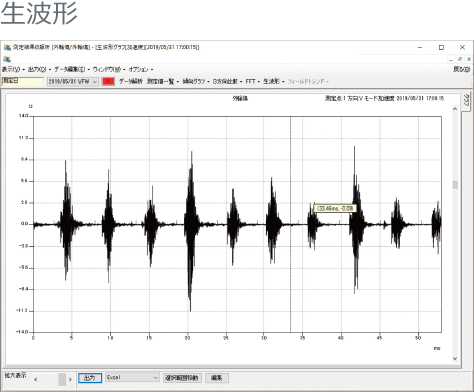Minimize the inner child window
474x392 pixels.
pyautogui.click(x=451, y=59)
